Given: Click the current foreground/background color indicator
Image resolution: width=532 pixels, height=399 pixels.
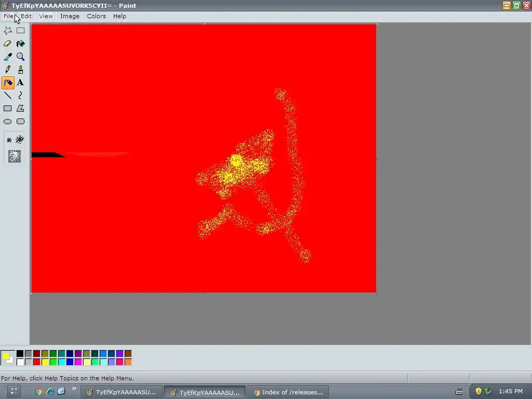Looking at the screenshot, I should (x=7, y=357).
